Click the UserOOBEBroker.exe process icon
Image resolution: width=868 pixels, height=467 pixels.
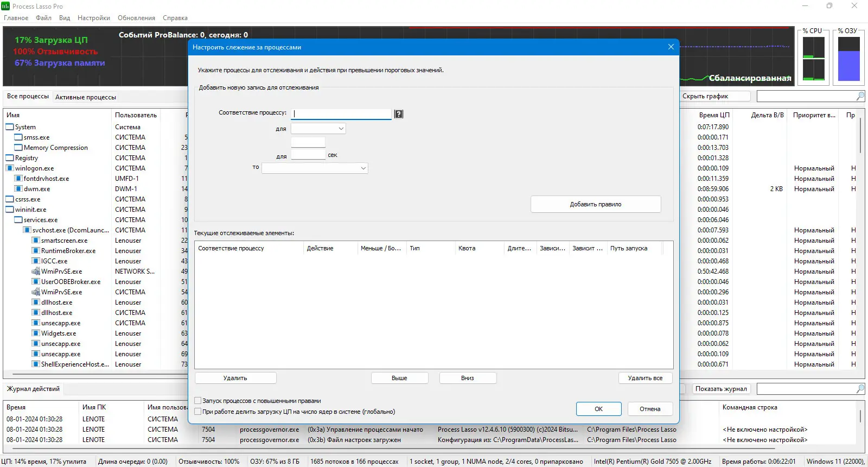[x=36, y=282]
